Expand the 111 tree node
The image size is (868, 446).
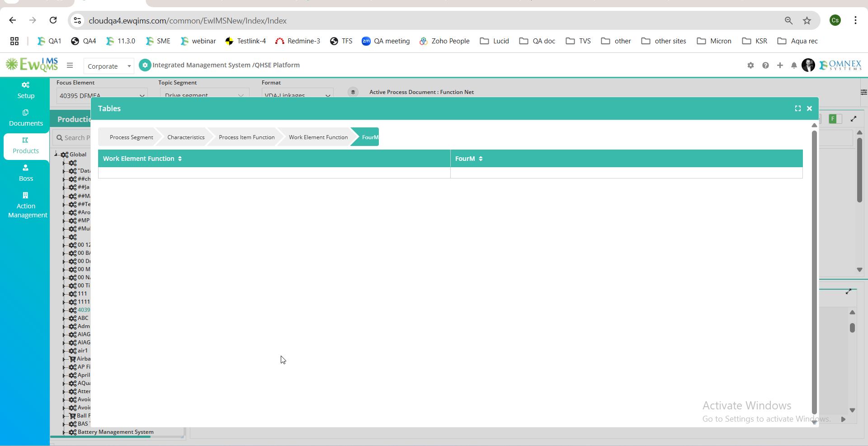coord(64,294)
